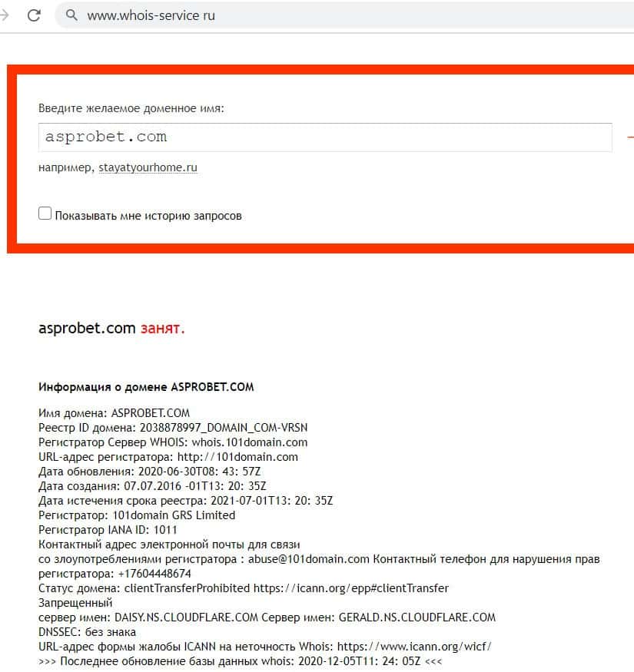Image resolution: width=634 pixels, height=672 pixels.
Task: Enable the request history checkbox
Action: pyautogui.click(x=45, y=213)
